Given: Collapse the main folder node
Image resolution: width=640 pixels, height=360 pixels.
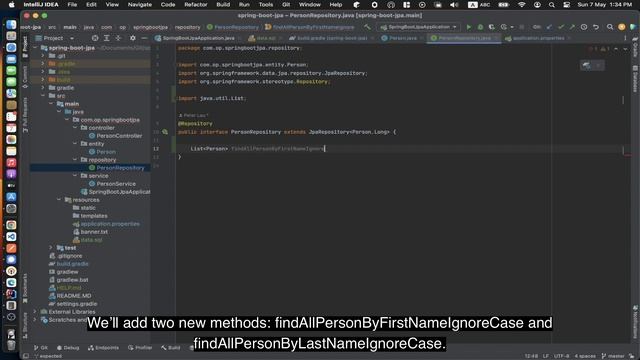Looking at the screenshot, I should [x=51, y=104].
